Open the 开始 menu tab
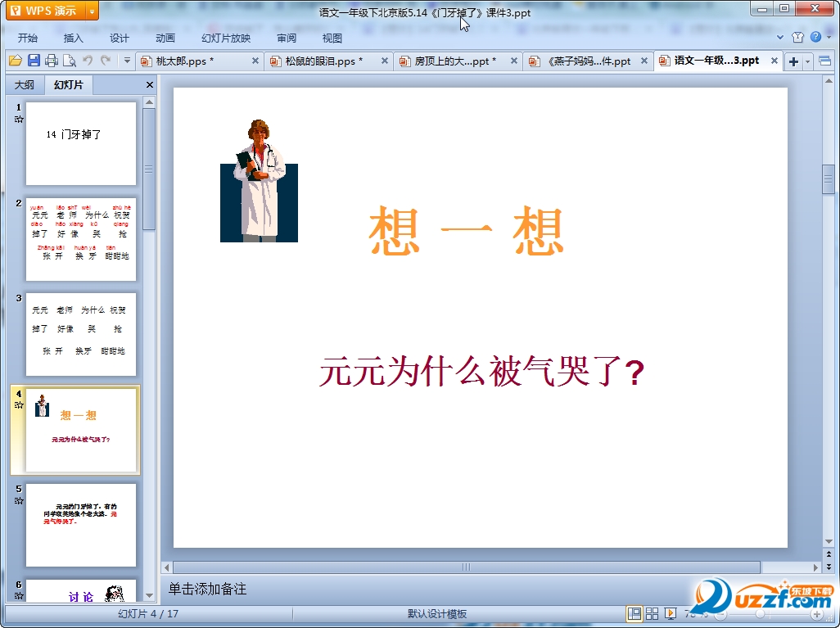 point(28,38)
